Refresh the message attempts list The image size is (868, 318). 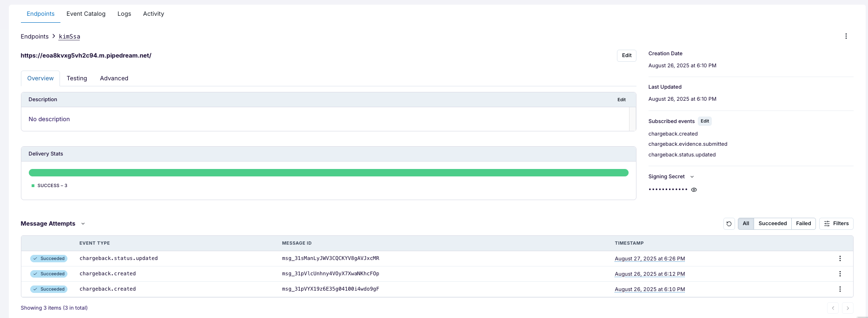(729, 224)
